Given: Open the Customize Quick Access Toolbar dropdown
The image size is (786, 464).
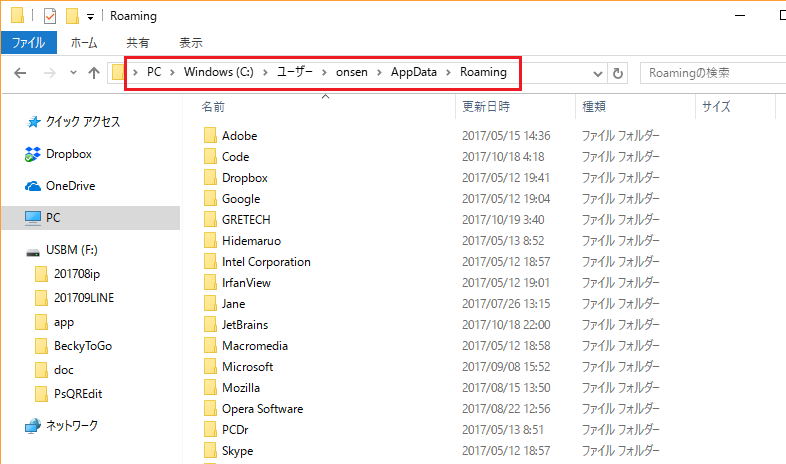Looking at the screenshot, I should 90,17.
